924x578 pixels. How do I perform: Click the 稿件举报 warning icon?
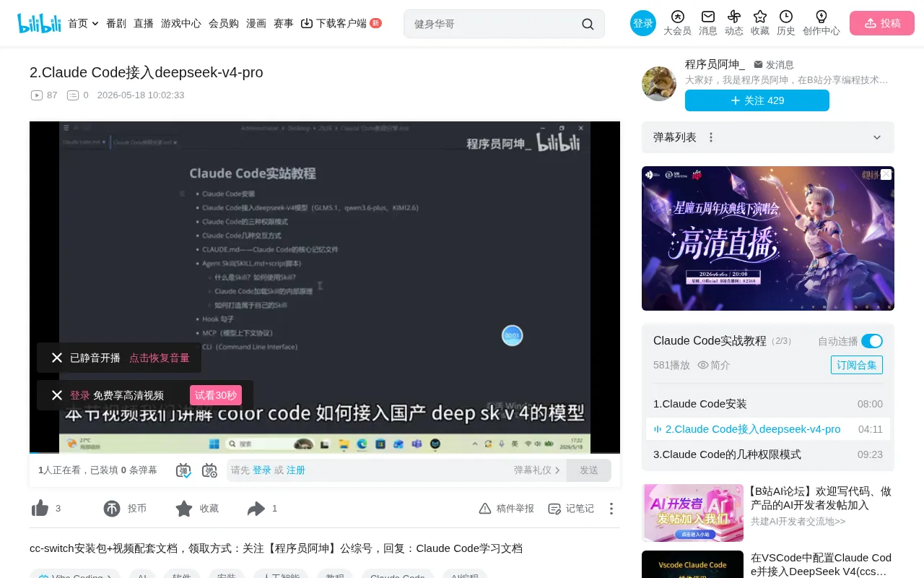[485, 509]
